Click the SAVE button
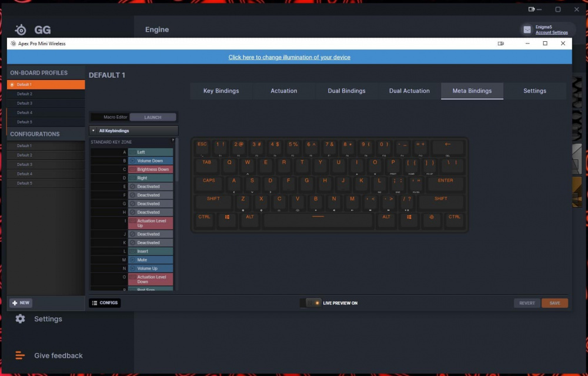Screen dimensions: 588x376 554,303
